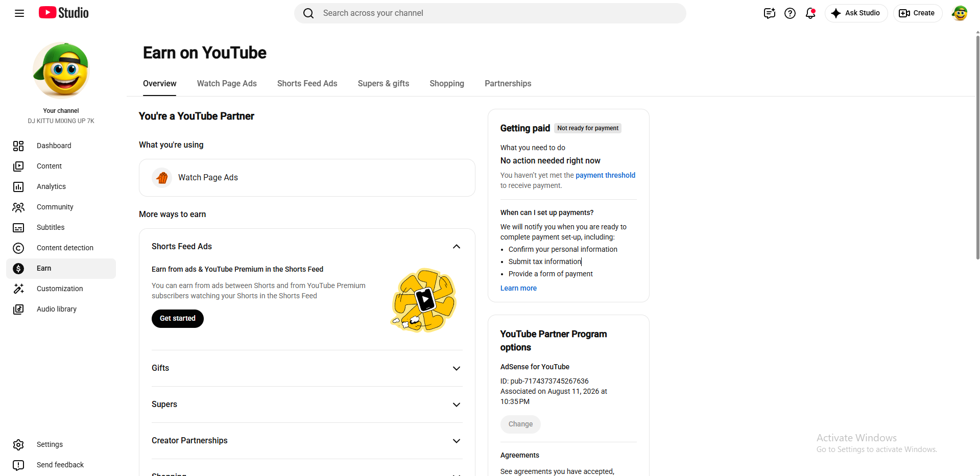The width and height of the screenshot is (980, 476).
Task: Open the Watch Page Ads card
Action: (307, 178)
